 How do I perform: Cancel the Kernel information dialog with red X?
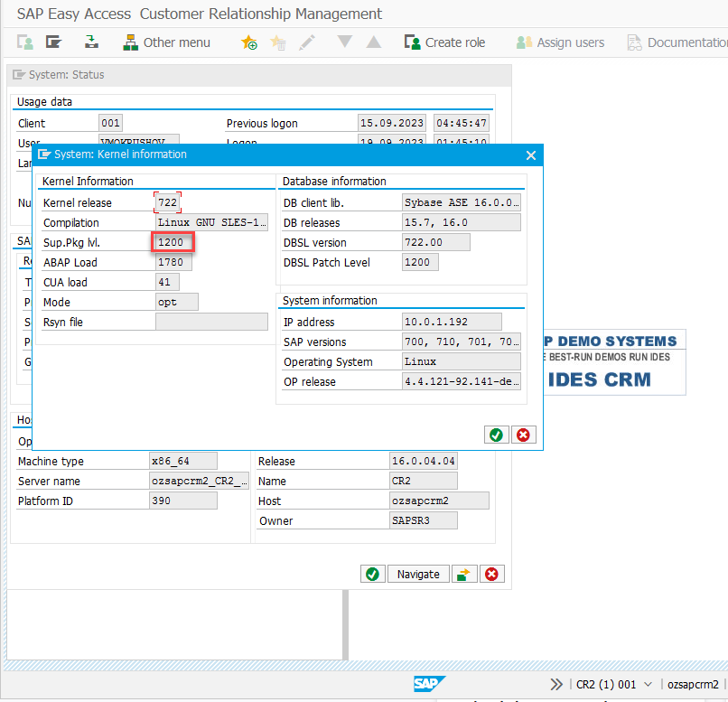coord(523,435)
